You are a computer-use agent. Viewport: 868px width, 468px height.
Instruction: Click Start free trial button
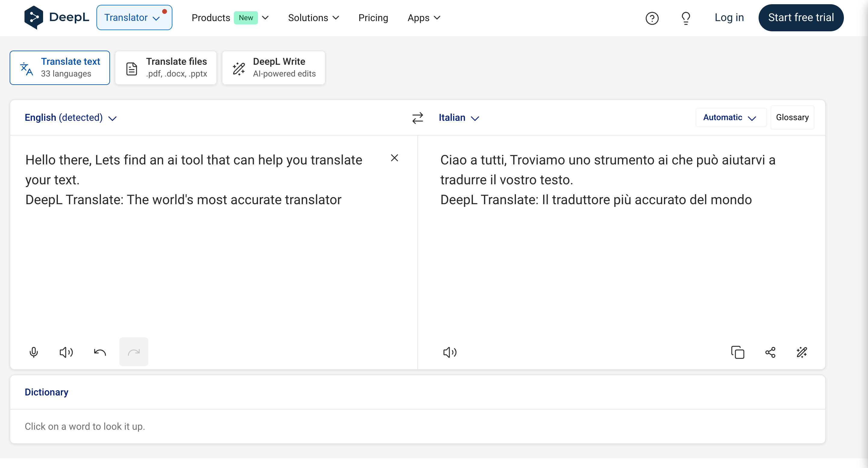coord(801,17)
